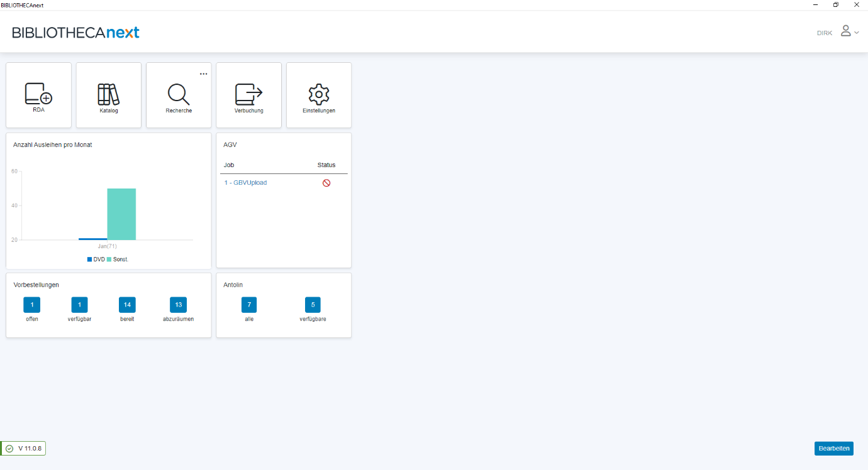Show the 5 verfügbare Antolin titles
This screenshot has width=868, height=470.
pyautogui.click(x=313, y=305)
